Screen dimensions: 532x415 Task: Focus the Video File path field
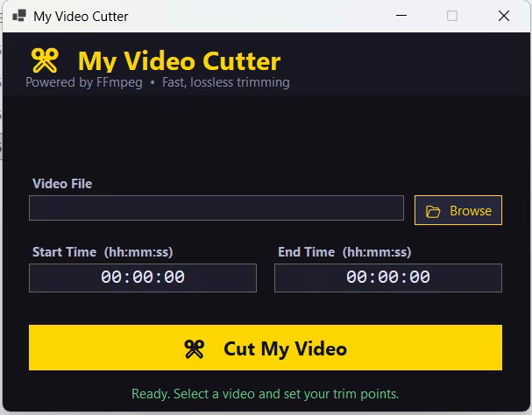click(x=216, y=207)
